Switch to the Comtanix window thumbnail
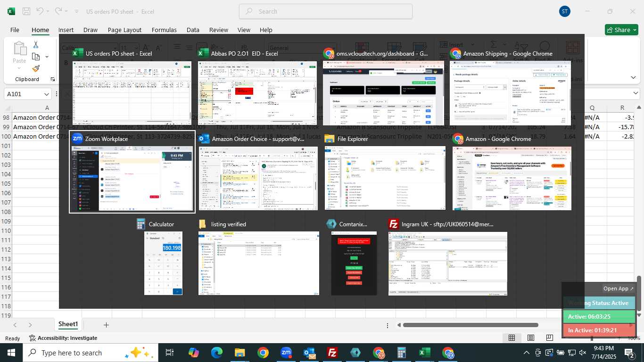The image size is (644, 362). (x=354, y=258)
